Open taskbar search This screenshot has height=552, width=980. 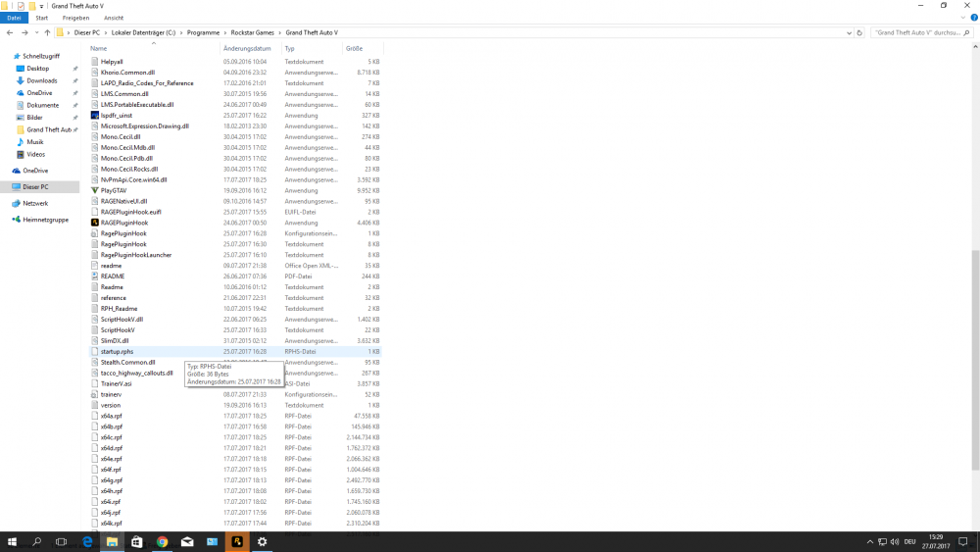(36, 542)
